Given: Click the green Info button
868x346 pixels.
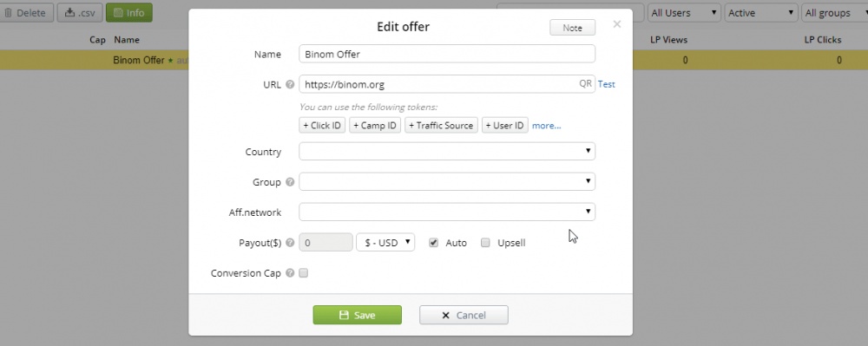Looking at the screenshot, I should [129, 13].
